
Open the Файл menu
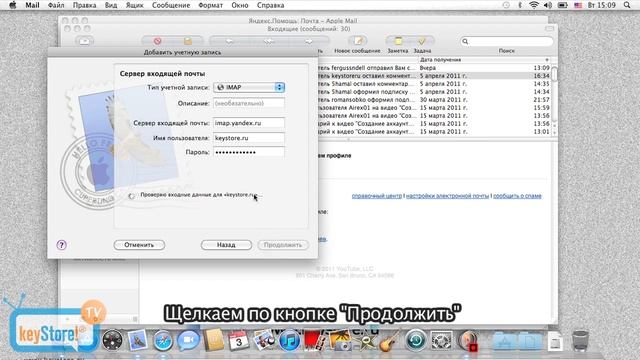56,5
